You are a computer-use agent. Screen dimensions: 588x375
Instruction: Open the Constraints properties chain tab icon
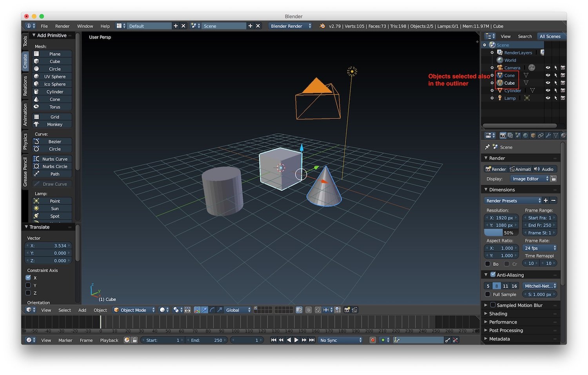pyautogui.click(x=541, y=135)
